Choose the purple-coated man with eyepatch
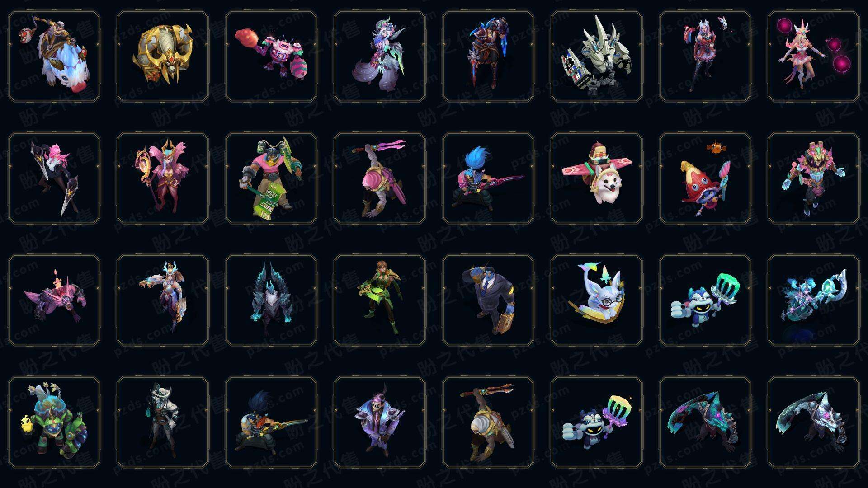The width and height of the screenshot is (868, 488). 380,422
